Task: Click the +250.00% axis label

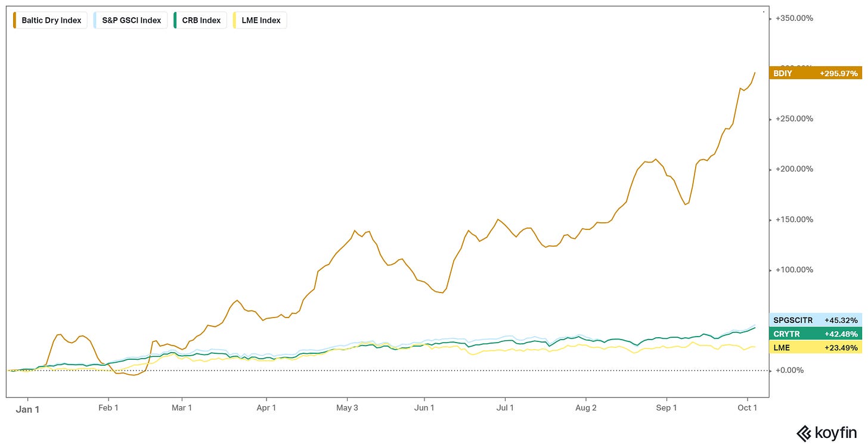Action: (x=795, y=119)
